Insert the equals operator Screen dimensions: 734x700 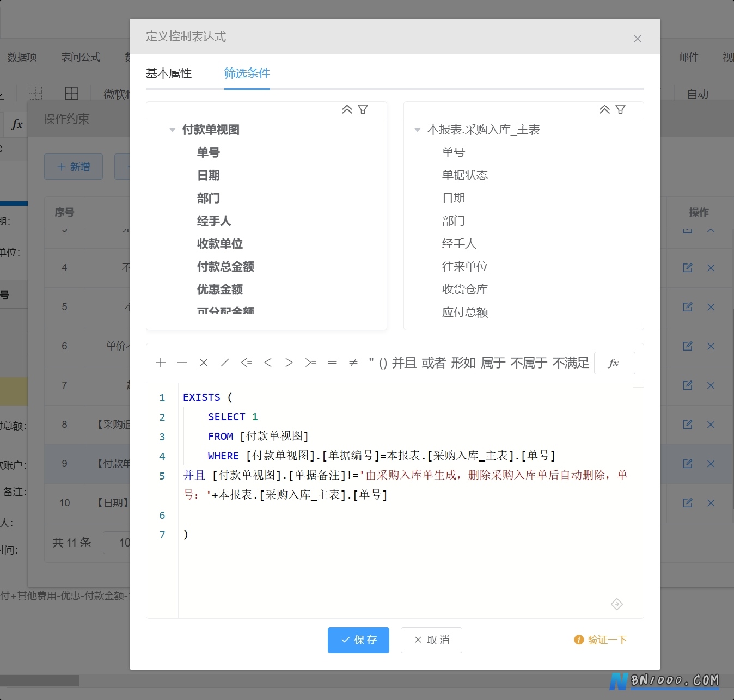tap(332, 363)
